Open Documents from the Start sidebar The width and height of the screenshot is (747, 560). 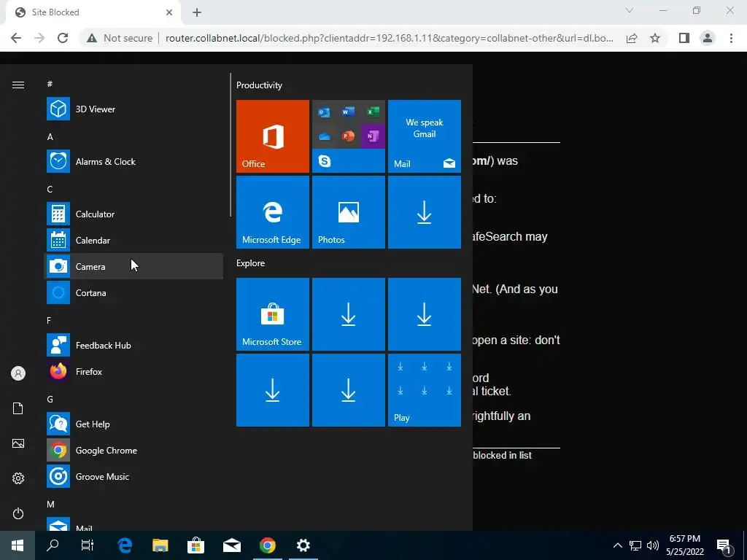point(18,408)
